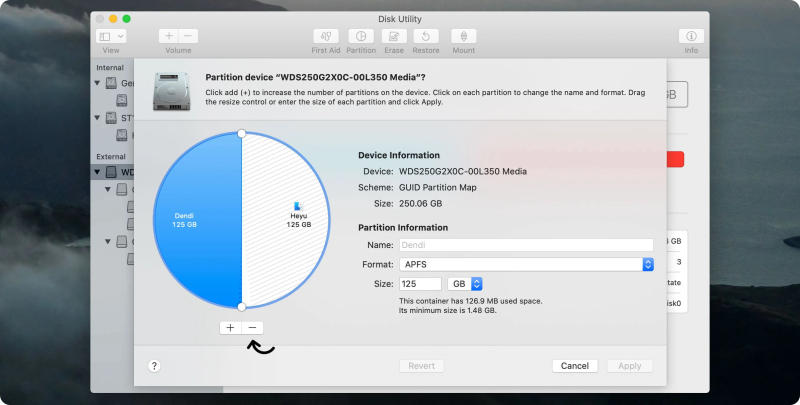Click the bottom pie chart resize handle
Screen dimensions: 800x405
(x=241, y=307)
